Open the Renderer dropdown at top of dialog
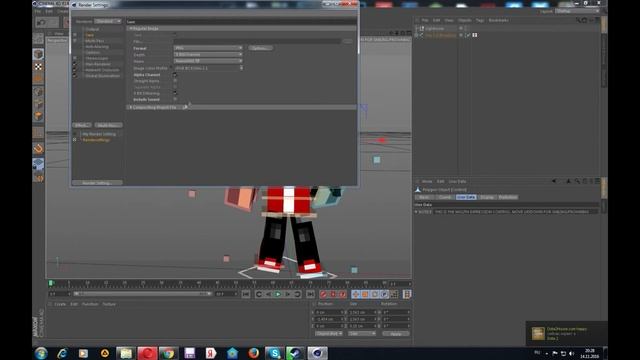The width and height of the screenshot is (640, 360). click(x=108, y=21)
